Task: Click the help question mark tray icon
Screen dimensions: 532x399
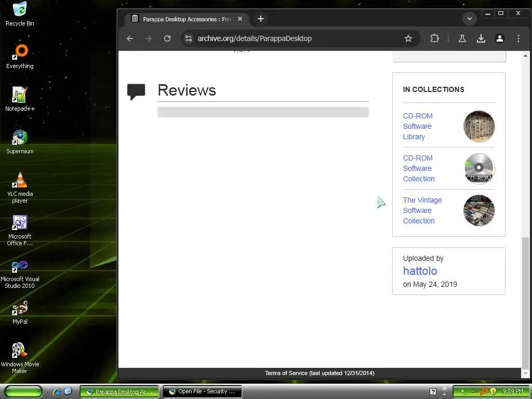Action: [433, 392]
